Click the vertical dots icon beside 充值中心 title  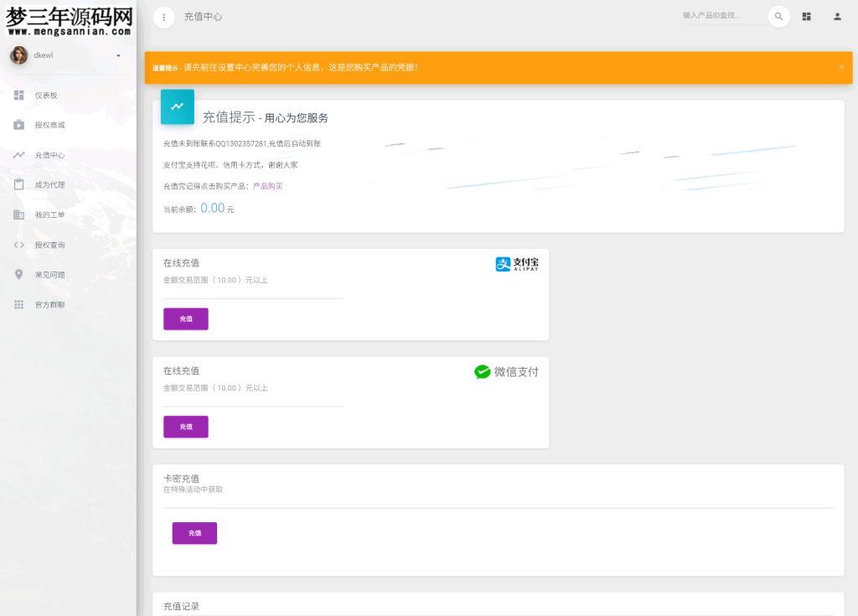pos(163,17)
